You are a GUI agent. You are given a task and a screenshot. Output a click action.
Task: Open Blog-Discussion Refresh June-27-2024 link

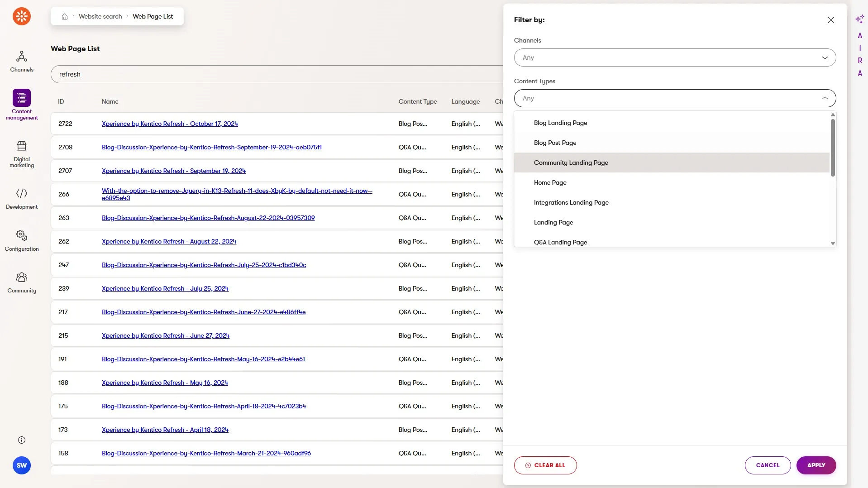tap(204, 312)
